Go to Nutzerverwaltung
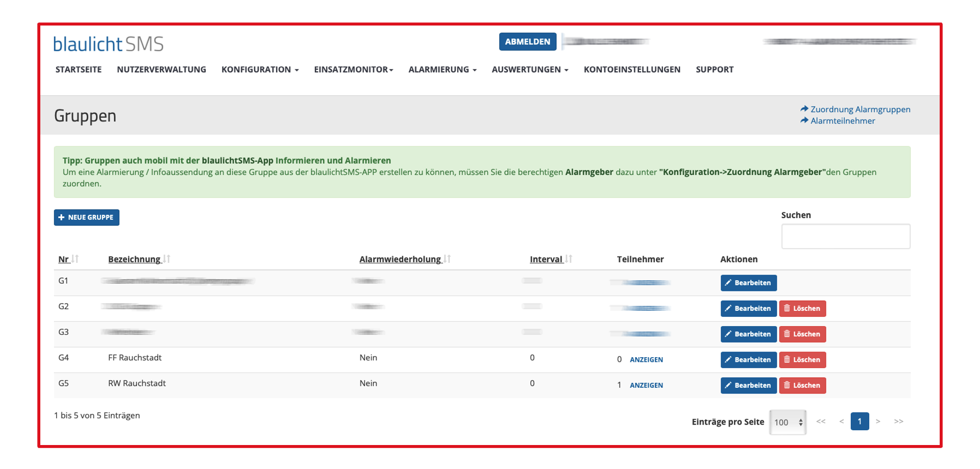Image resolution: width=980 pixels, height=469 pixels. pos(161,69)
